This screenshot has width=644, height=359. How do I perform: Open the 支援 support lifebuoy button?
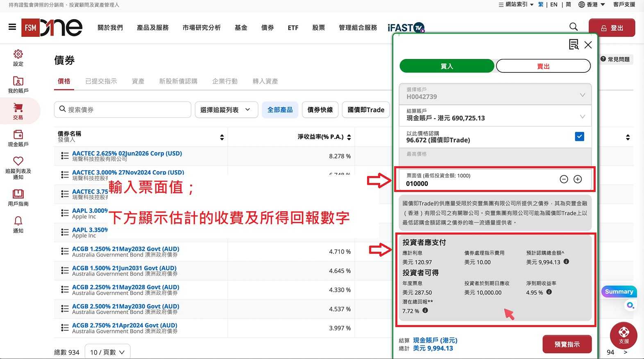point(624,336)
